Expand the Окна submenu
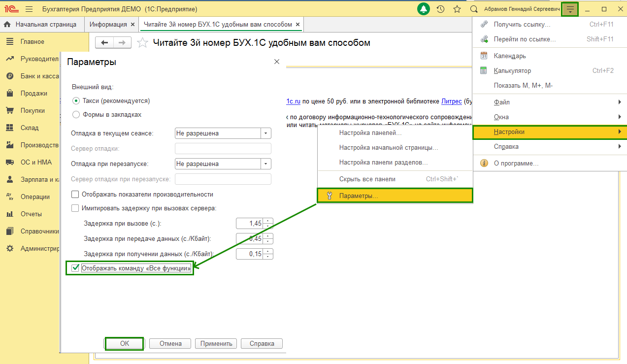The width and height of the screenshot is (627, 364). [x=550, y=117]
